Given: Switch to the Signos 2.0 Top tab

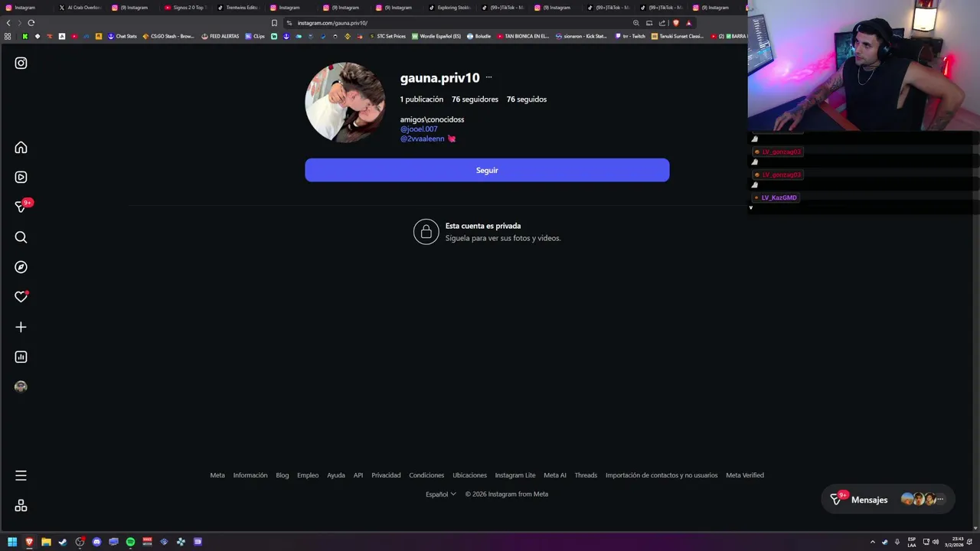Looking at the screenshot, I should pyautogui.click(x=185, y=8).
